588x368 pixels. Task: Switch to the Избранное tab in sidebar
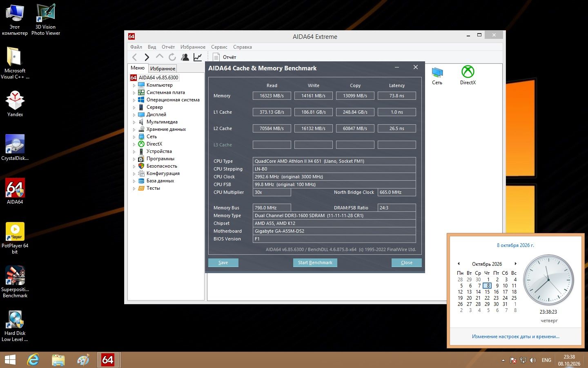(x=163, y=69)
